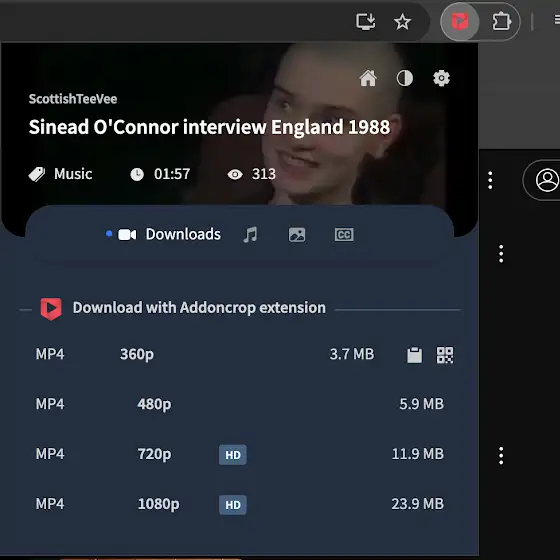Download MP4 480p 5.9 MB

point(240,404)
